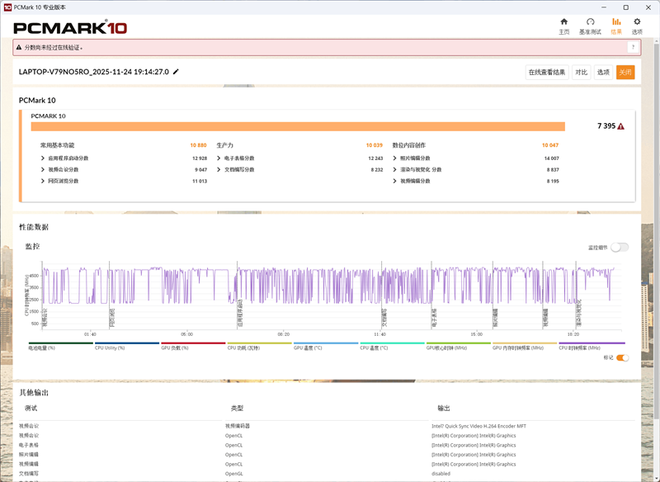Expand 电子表格分数 details
The image size is (660, 482).
pos(219,158)
